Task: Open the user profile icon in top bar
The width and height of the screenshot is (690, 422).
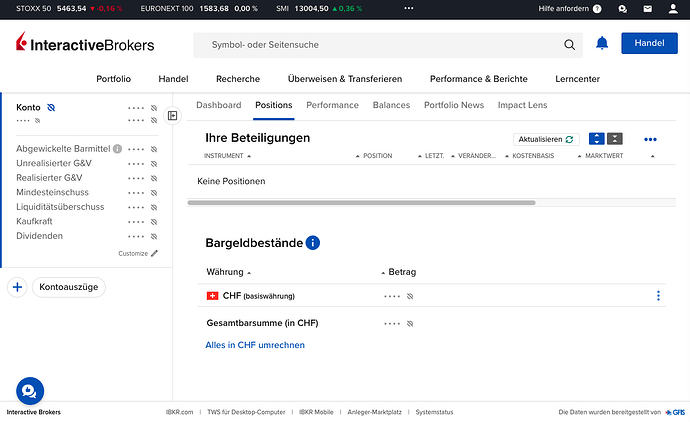Action: (670, 8)
